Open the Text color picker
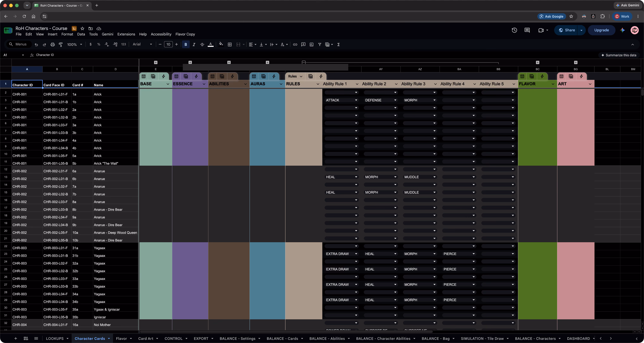The image size is (644, 343). (x=211, y=44)
